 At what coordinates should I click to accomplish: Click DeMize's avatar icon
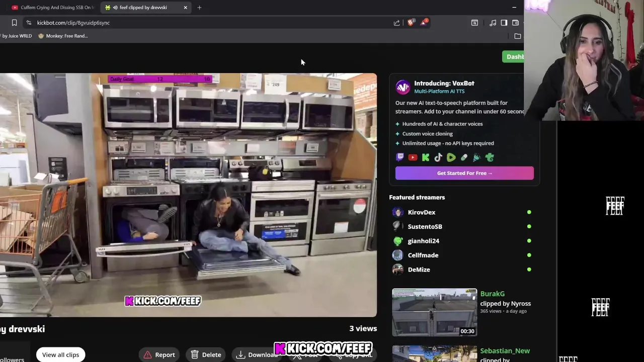point(398,269)
